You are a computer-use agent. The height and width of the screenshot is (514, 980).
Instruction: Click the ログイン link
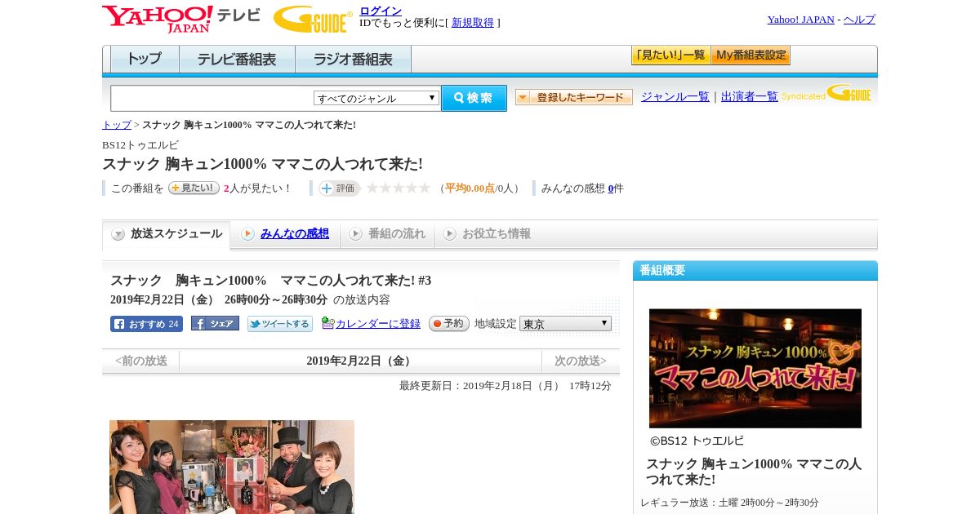pos(381,11)
